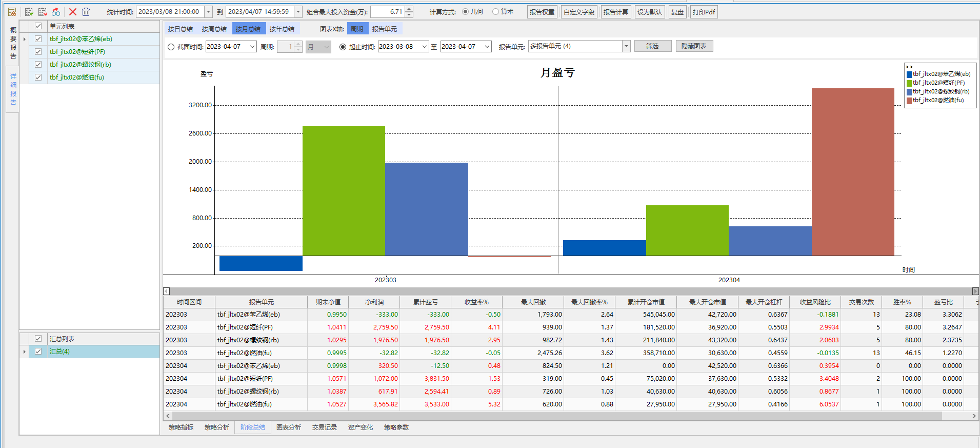Click the left arrow of the chart scrollbar
Viewport: 980px width, 448px height.
click(166, 291)
